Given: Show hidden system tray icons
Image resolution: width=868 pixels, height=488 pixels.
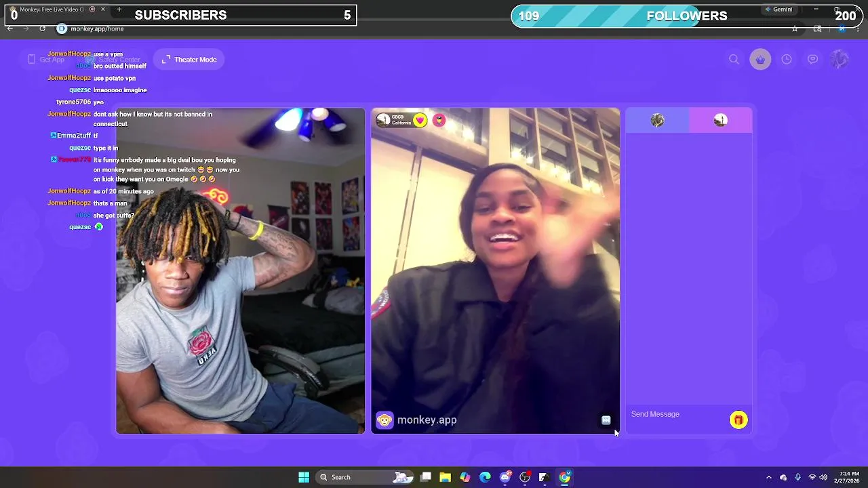Looking at the screenshot, I should point(768,477).
